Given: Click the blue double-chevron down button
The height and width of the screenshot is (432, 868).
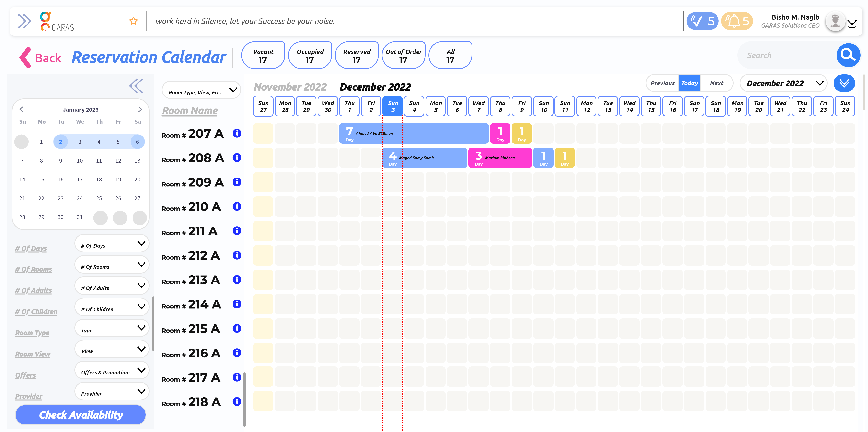Looking at the screenshot, I should pyautogui.click(x=844, y=83).
